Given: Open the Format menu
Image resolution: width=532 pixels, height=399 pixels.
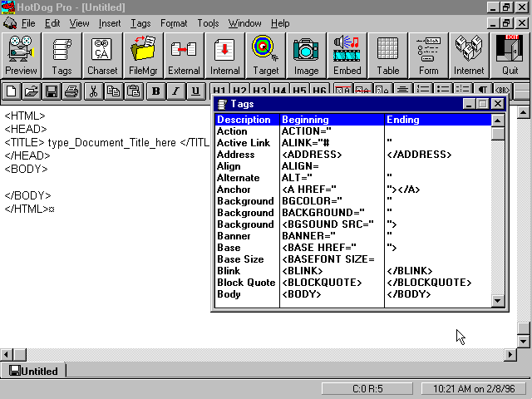Looking at the screenshot, I should point(174,23).
